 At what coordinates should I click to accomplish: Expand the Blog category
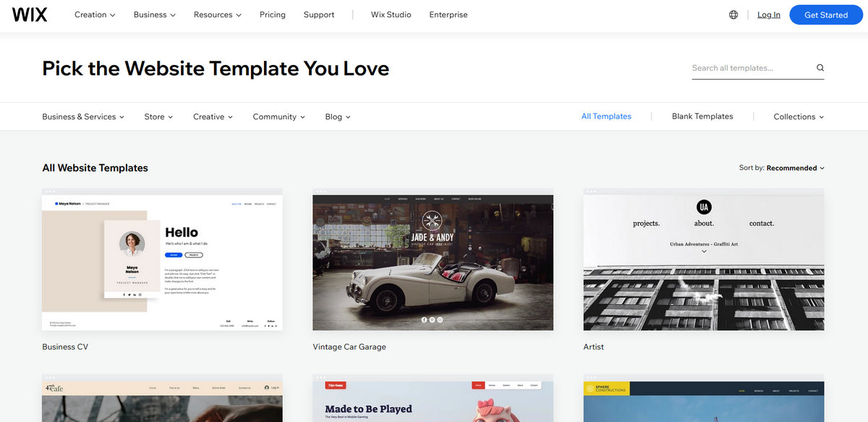pyautogui.click(x=338, y=117)
